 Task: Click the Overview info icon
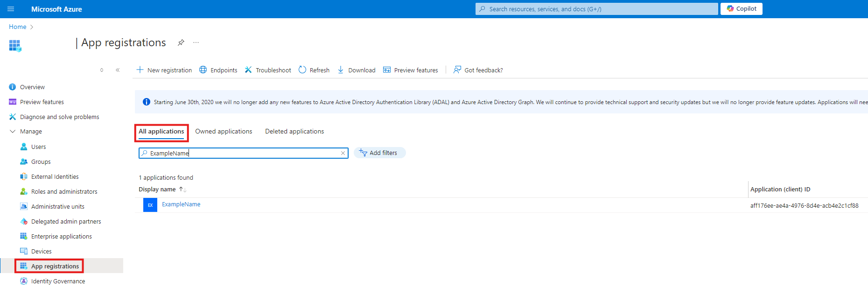click(x=13, y=87)
